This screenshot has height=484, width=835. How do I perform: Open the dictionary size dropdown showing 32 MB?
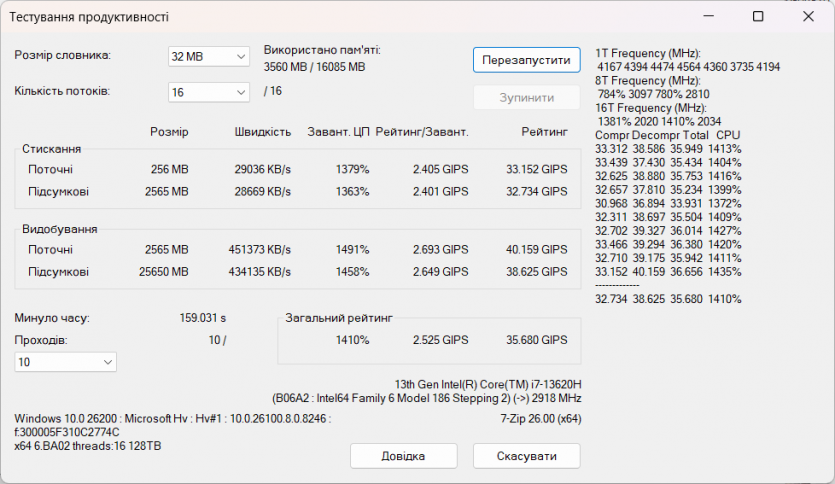[208, 57]
